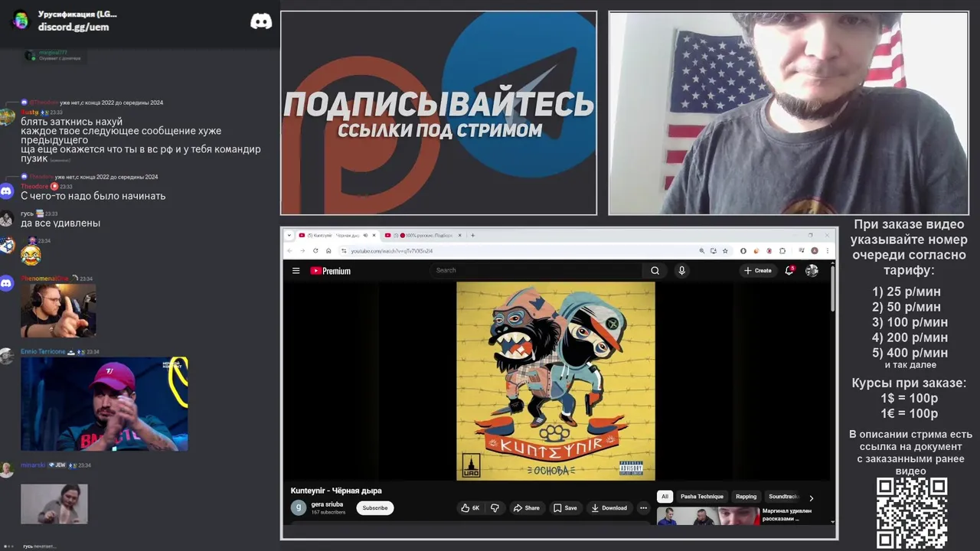
Task: Open Ennio Terricone's clapping GIF image
Action: 104,404
